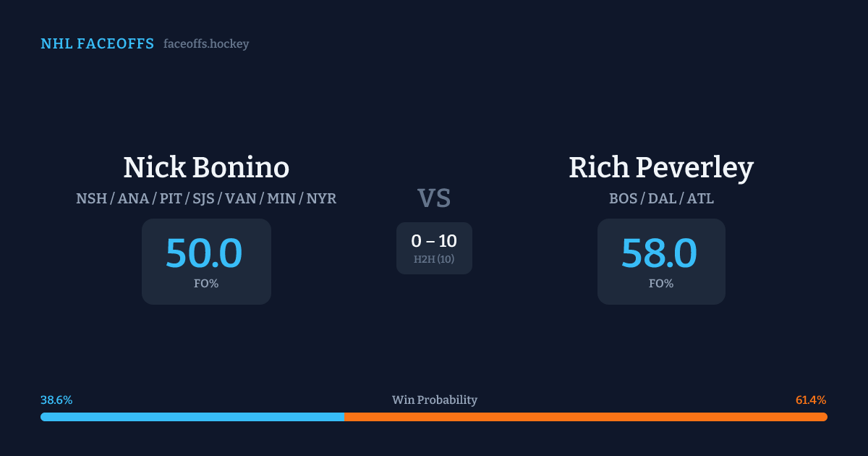Open the faceoffs.hockey site link
The image size is (868, 456).
click(206, 44)
